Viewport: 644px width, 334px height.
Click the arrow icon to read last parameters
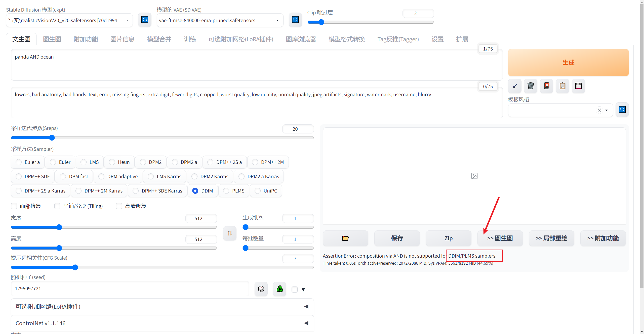pos(515,86)
